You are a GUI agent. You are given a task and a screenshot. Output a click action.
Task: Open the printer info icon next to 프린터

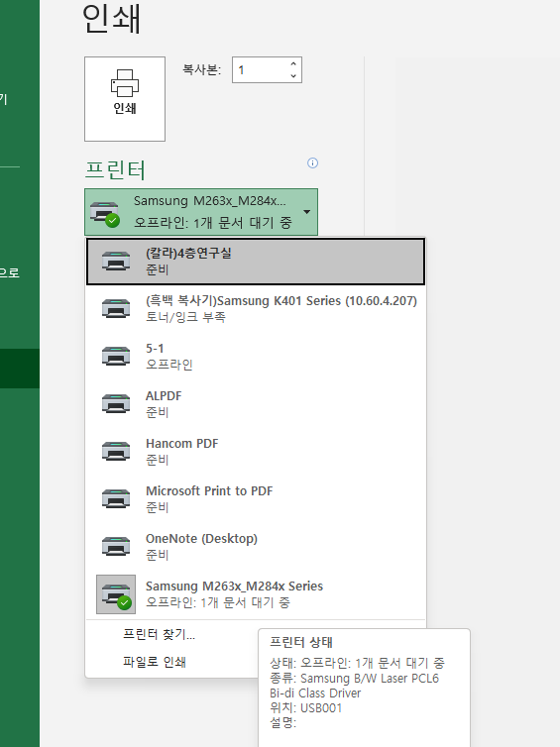coord(312,162)
